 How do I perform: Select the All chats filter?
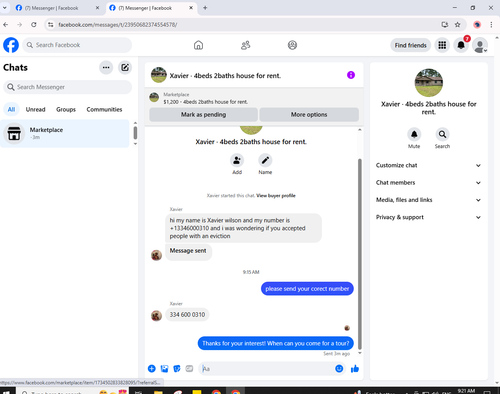click(x=11, y=109)
